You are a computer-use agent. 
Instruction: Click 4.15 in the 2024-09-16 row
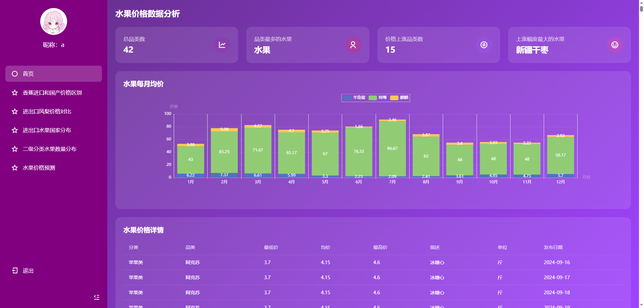click(326, 262)
